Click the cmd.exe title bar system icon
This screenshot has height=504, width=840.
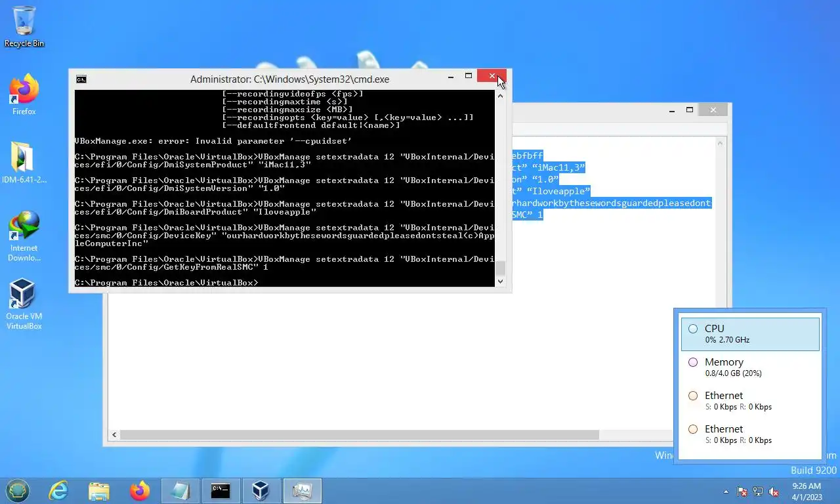click(81, 79)
